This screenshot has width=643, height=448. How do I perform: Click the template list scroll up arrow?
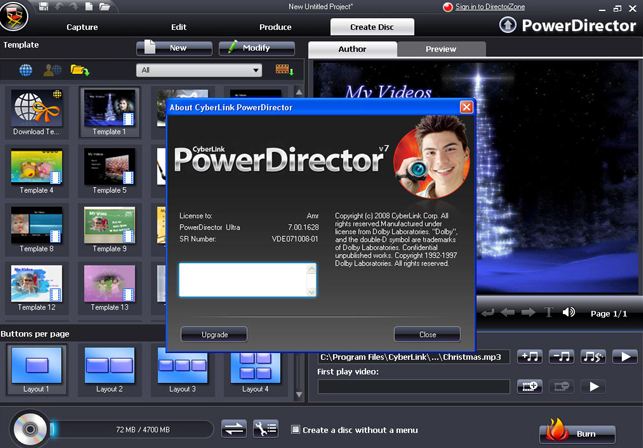coord(299,92)
